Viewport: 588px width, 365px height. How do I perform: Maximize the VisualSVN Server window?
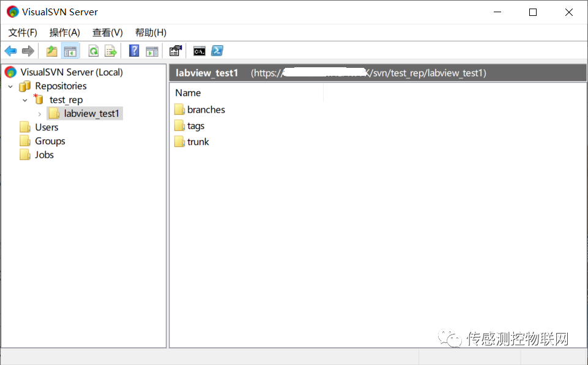[x=533, y=12]
